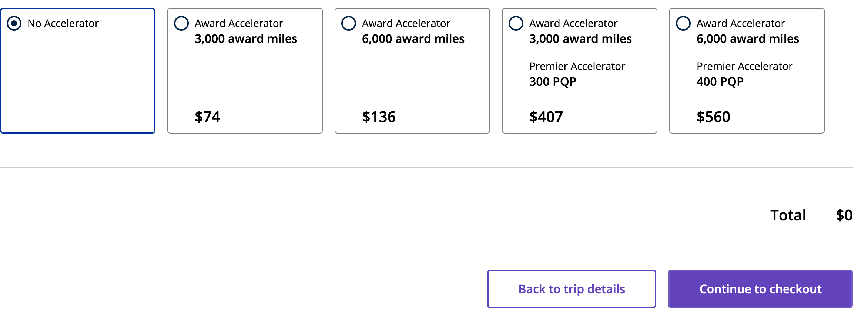
Task: Click 6,000 award miles in the $136 card
Action: pyautogui.click(x=413, y=39)
